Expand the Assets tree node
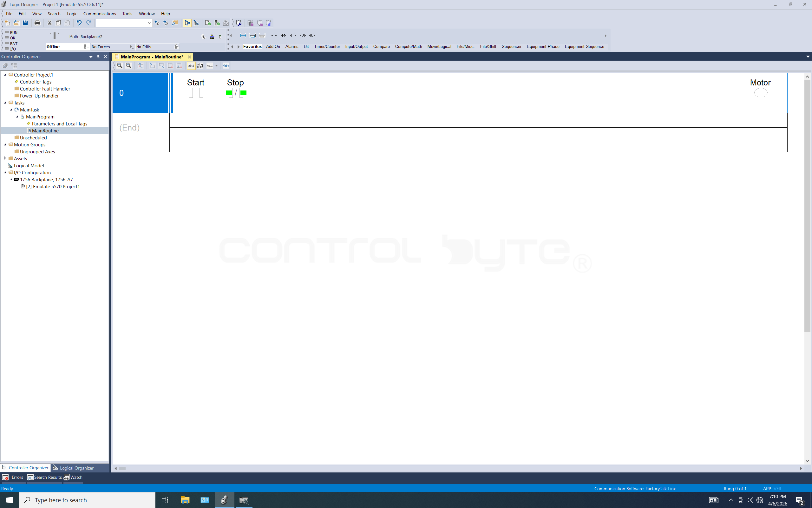The width and height of the screenshot is (812, 508). (5, 158)
